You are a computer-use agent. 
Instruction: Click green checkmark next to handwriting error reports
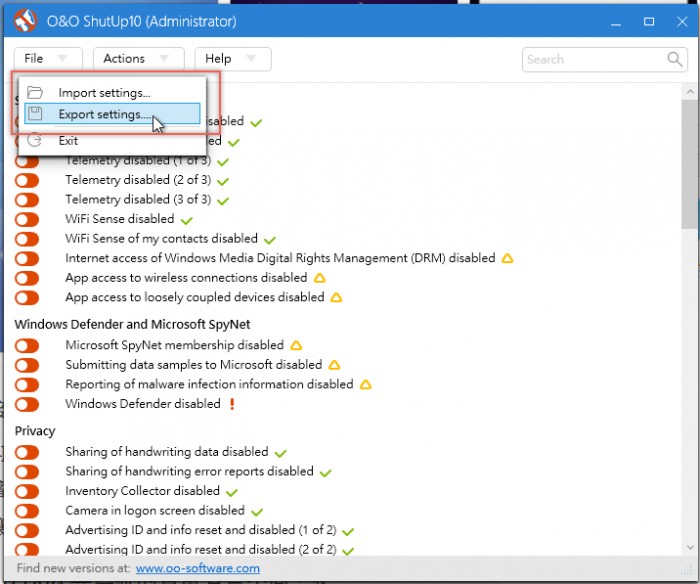point(325,473)
